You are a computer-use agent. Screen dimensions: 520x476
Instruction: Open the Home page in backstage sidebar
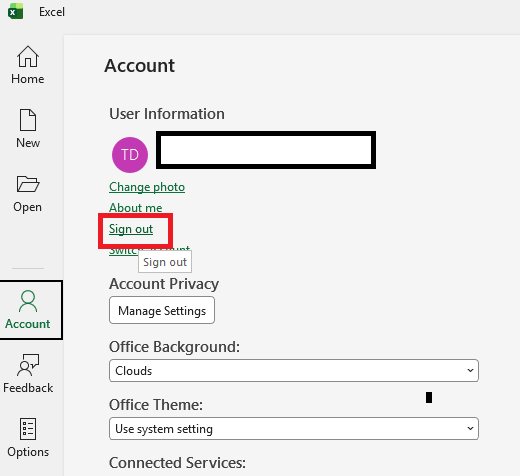pos(28,65)
